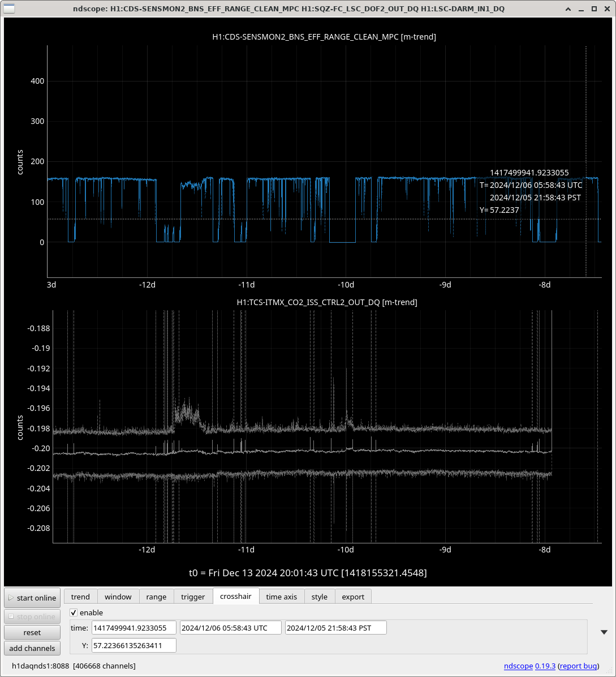This screenshot has width=616, height=677.
Task: Open the report bug link
Action: tap(578, 666)
